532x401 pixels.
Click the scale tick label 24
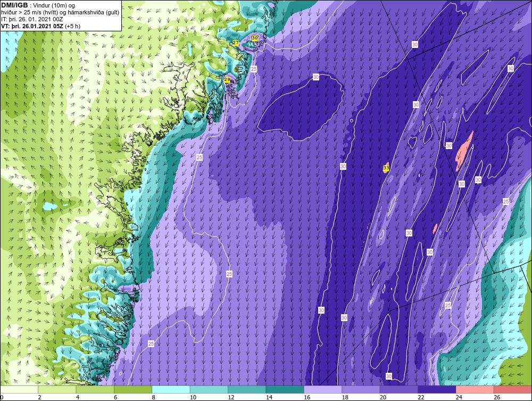coord(459,397)
